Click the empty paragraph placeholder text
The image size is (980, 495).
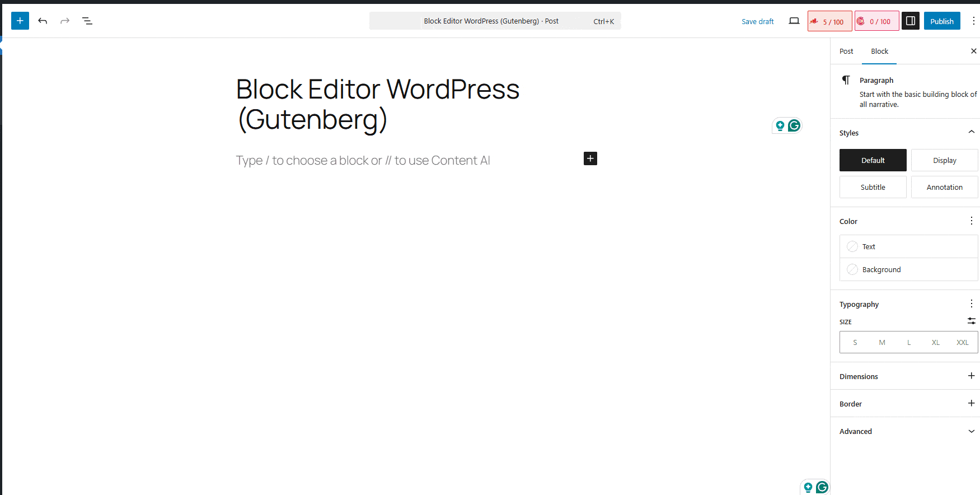363,160
